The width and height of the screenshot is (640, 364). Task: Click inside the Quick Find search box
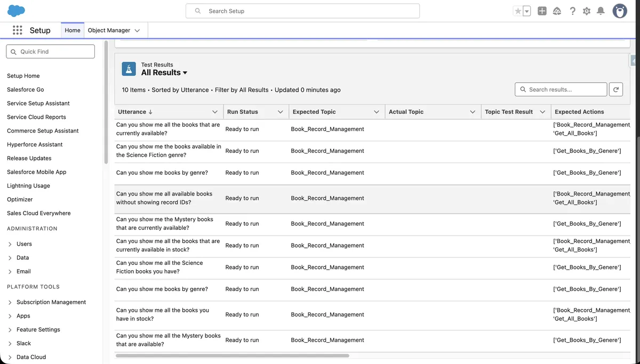click(50, 51)
